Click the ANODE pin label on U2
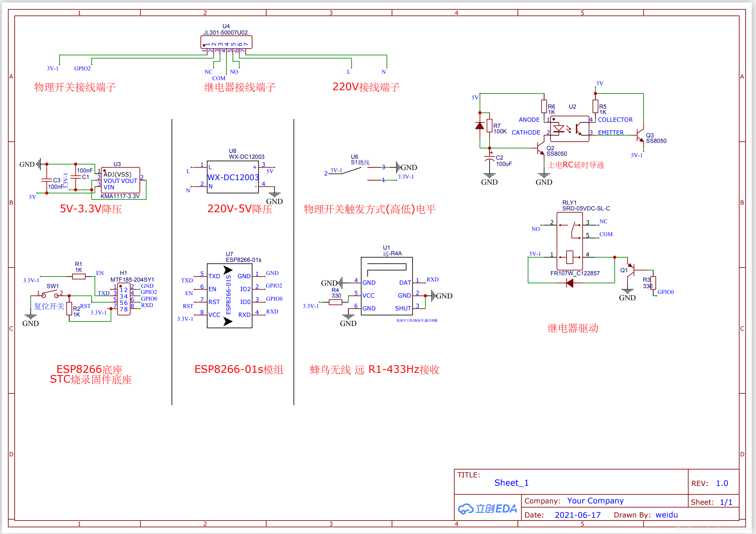756x534 pixels. 529,120
